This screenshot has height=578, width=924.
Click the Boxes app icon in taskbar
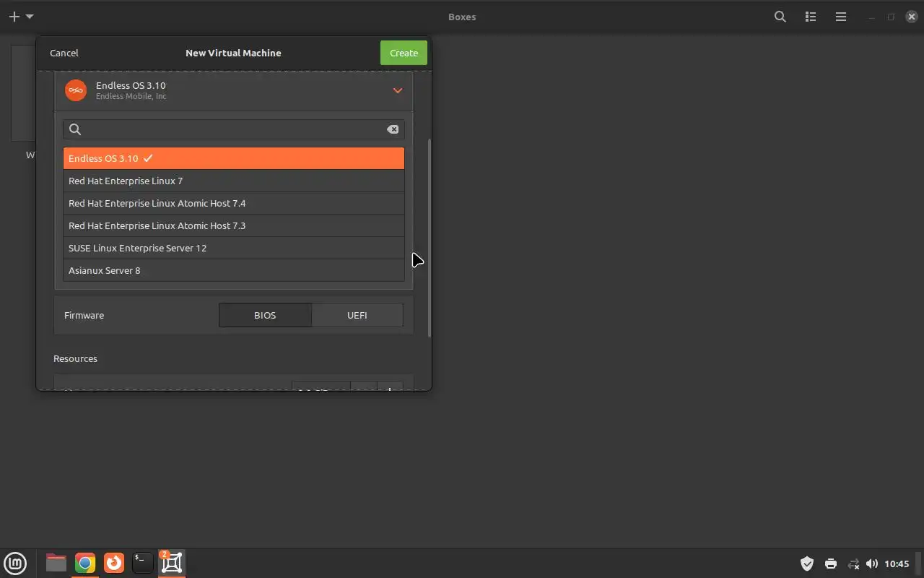tap(172, 563)
